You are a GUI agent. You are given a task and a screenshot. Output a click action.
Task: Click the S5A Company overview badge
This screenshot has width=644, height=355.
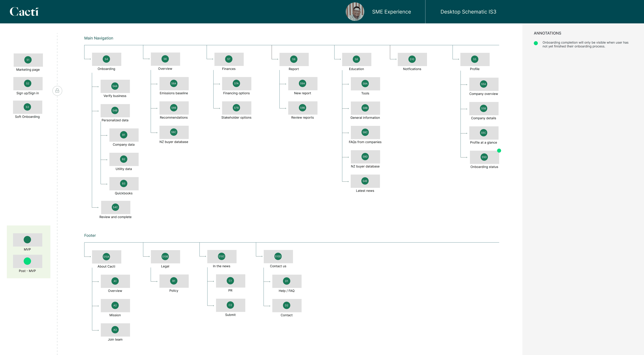[x=484, y=84]
